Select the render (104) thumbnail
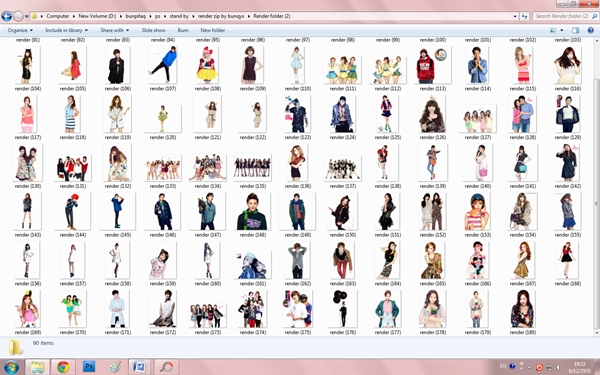This screenshot has height=375, width=600. pyautogui.click(x=27, y=65)
